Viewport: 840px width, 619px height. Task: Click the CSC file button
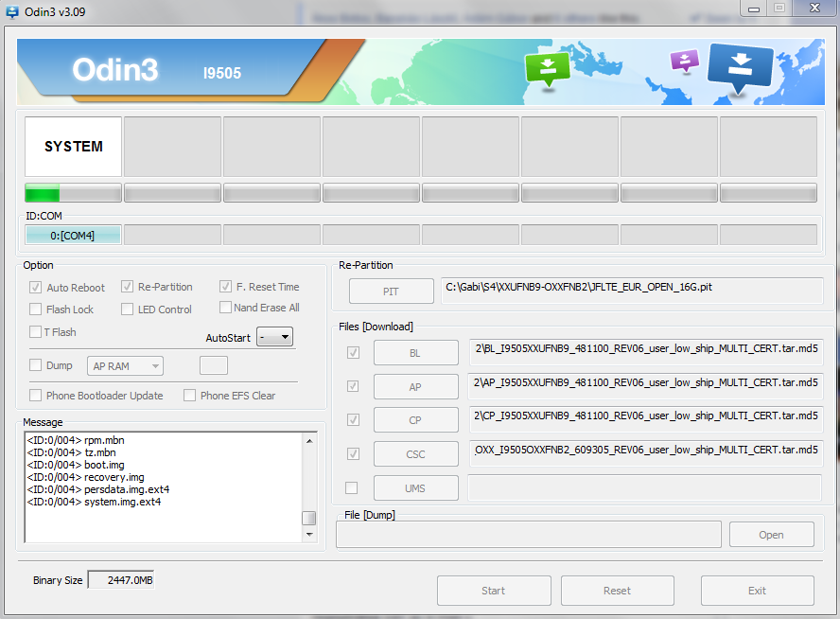tap(415, 454)
